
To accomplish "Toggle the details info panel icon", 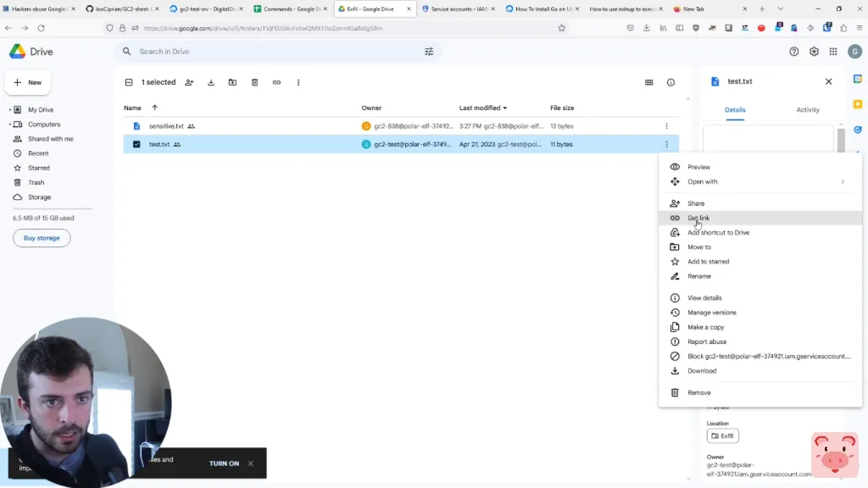I will (x=670, y=82).
